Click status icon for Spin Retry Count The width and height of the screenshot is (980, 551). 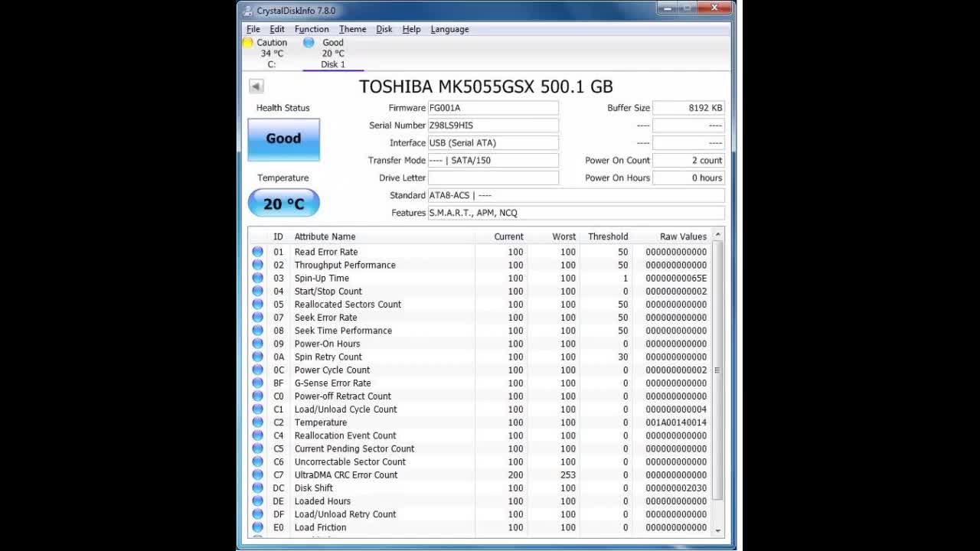tap(257, 357)
